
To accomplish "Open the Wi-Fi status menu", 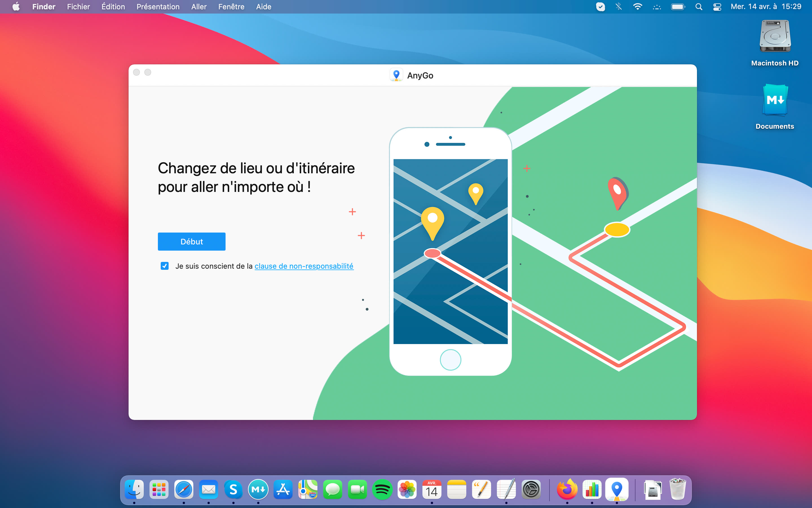I will tap(637, 7).
